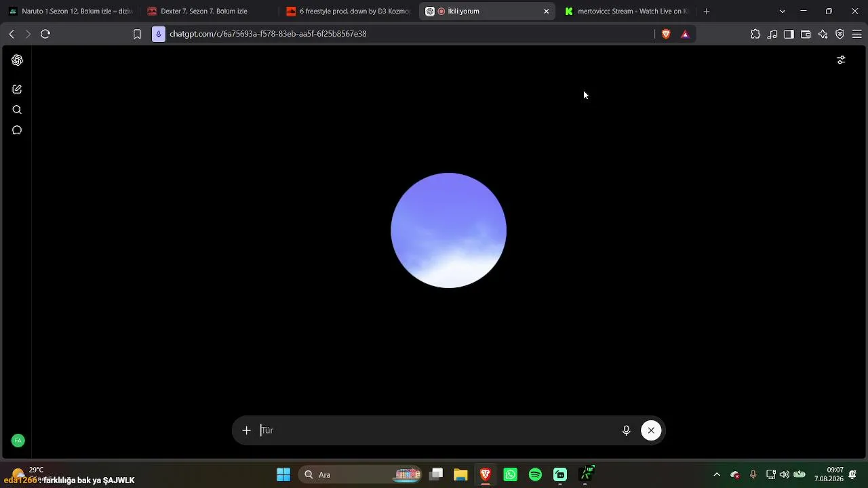Open the notifications bell icon

(x=853, y=474)
